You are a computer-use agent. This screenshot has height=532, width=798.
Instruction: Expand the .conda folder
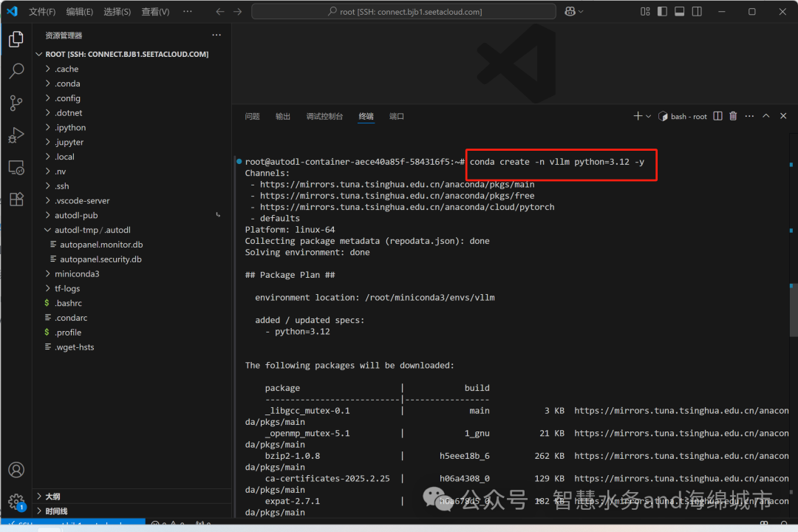click(131, 83)
